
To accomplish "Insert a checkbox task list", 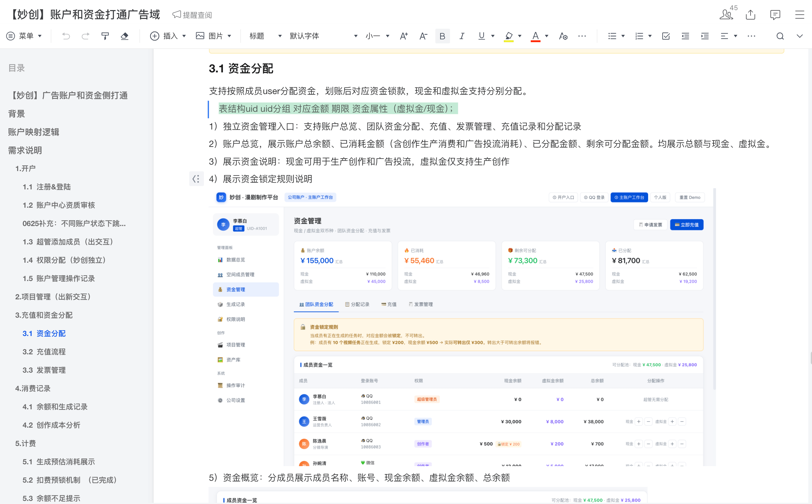I will pos(666,36).
